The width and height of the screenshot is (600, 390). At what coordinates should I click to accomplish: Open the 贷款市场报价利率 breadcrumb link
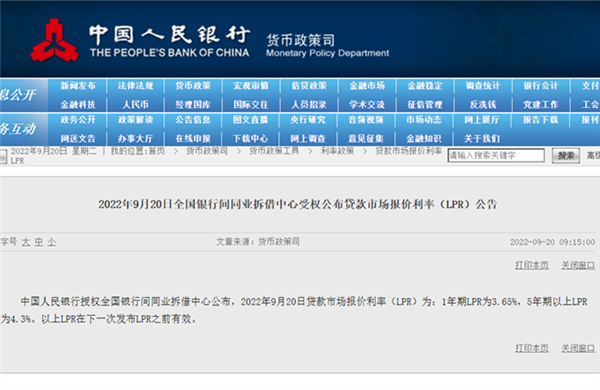[x=409, y=151]
